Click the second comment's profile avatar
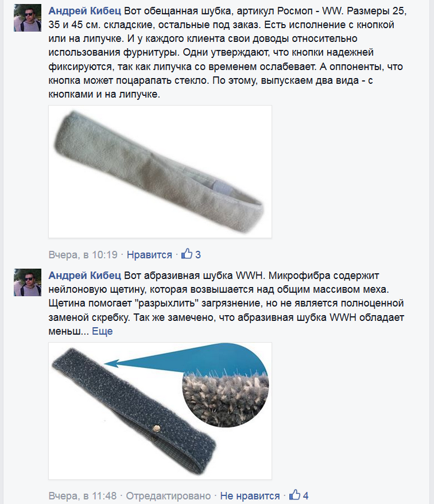 pyautogui.click(x=28, y=282)
